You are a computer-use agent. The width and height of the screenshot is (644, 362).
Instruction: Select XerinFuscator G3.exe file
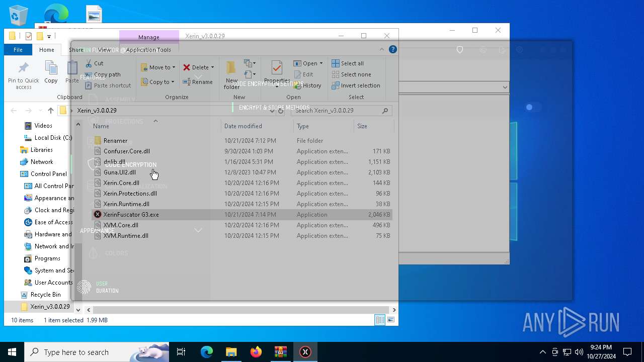242,215
